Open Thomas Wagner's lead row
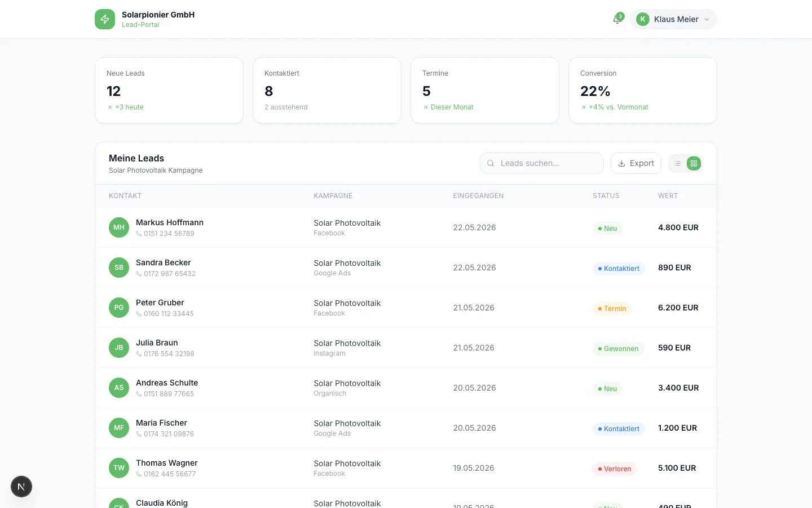This screenshot has height=508, width=812. [406, 468]
